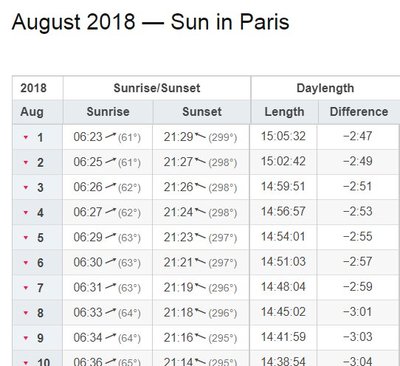This screenshot has height=366, width=400.
Task: Click the sunset direction arrow for 21:29
Action: point(200,136)
